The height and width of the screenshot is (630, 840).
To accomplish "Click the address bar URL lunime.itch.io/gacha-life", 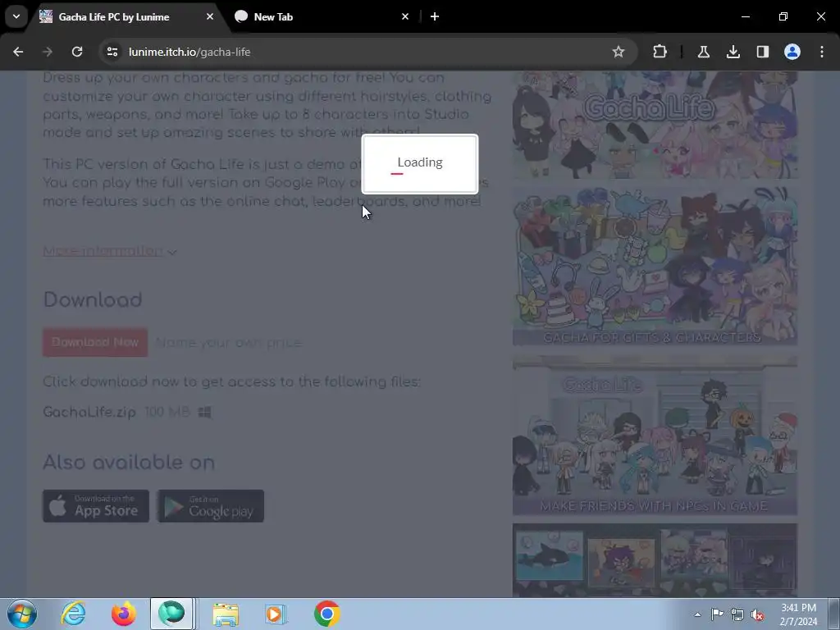I will point(189,52).
